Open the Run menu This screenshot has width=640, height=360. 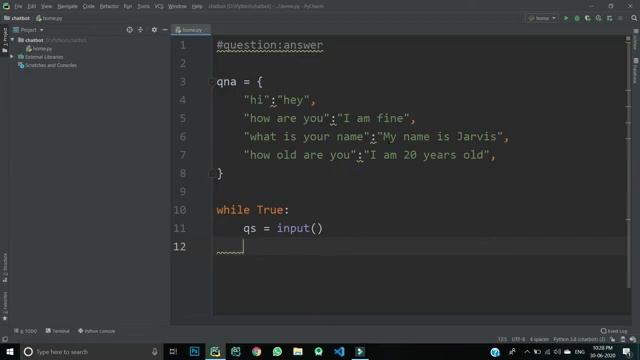click(128, 7)
